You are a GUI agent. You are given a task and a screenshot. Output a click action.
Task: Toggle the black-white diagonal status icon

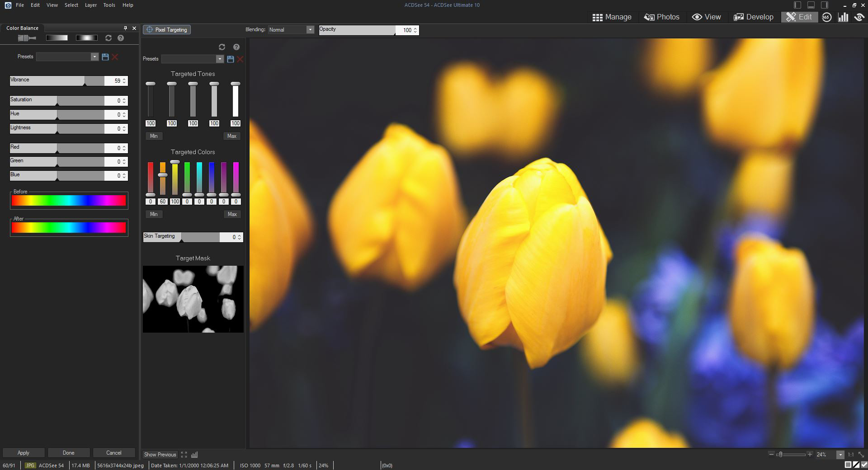pyautogui.click(x=856, y=465)
